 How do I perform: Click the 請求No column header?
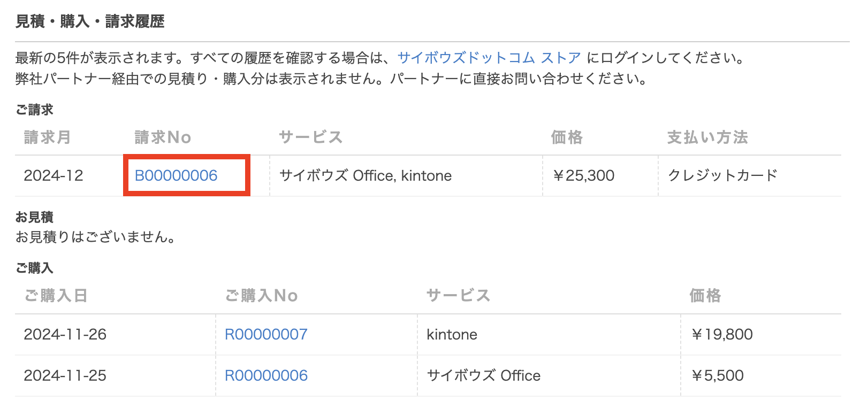(x=163, y=137)
